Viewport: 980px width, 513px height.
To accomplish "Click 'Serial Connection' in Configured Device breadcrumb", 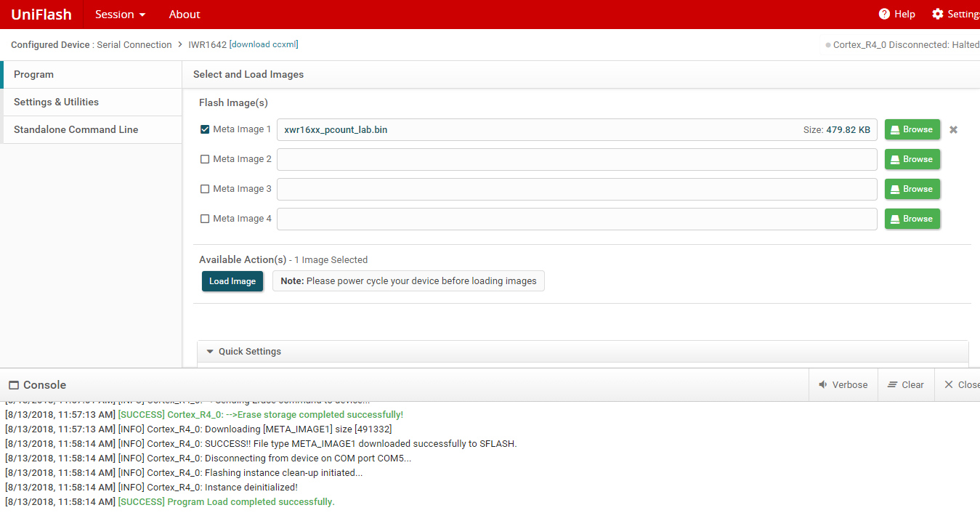I will pos(134,44).
